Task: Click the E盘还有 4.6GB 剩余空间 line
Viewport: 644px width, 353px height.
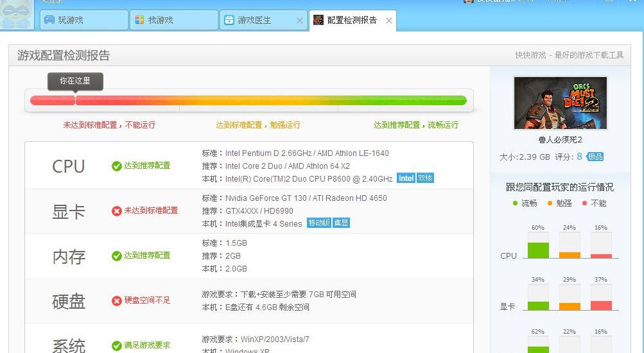Action: point(256,307)
